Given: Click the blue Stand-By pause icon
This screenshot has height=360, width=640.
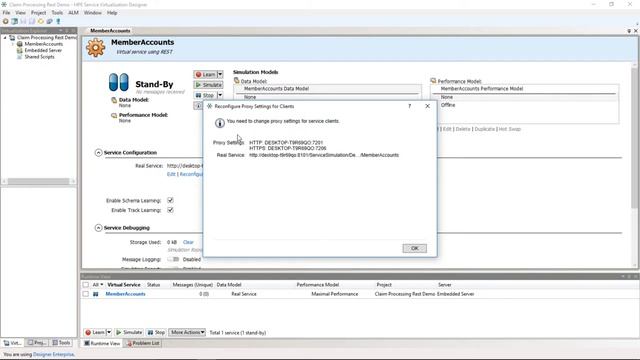Looking at the screenshot, I should (119, 82).
